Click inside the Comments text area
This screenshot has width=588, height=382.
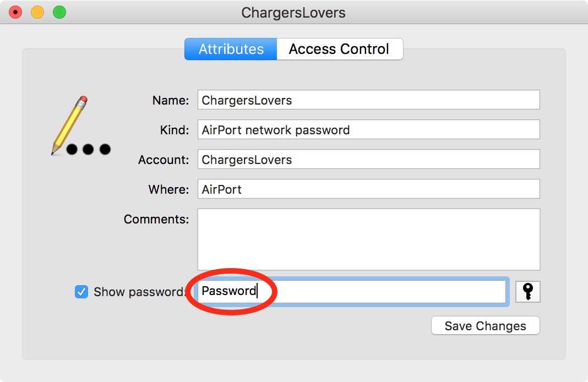[x=368, y=239]
